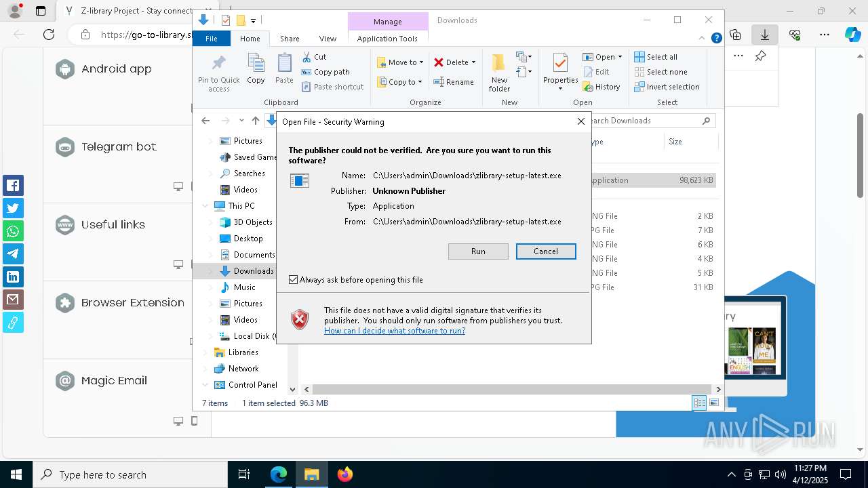Click Select all in ribbon

tap(656, 57)
